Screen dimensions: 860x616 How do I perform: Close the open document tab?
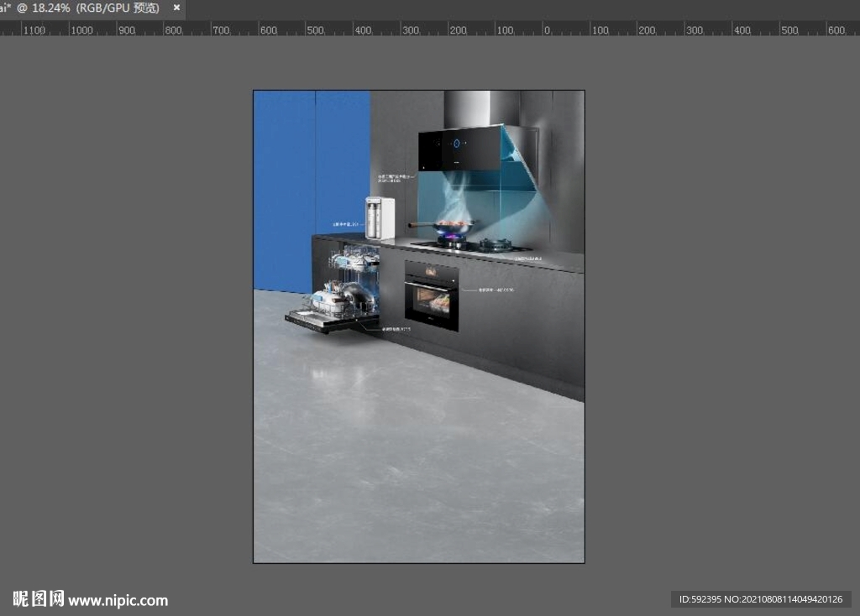click(x=176, y=8)
